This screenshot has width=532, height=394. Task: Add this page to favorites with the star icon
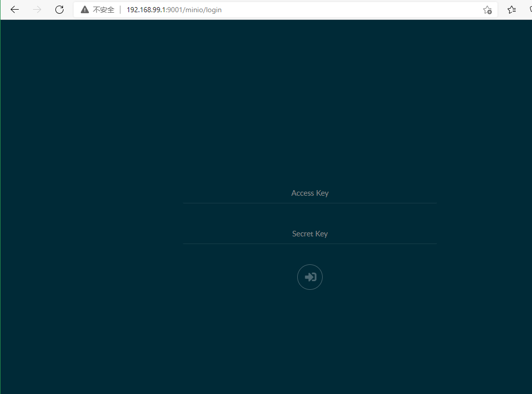487,10
